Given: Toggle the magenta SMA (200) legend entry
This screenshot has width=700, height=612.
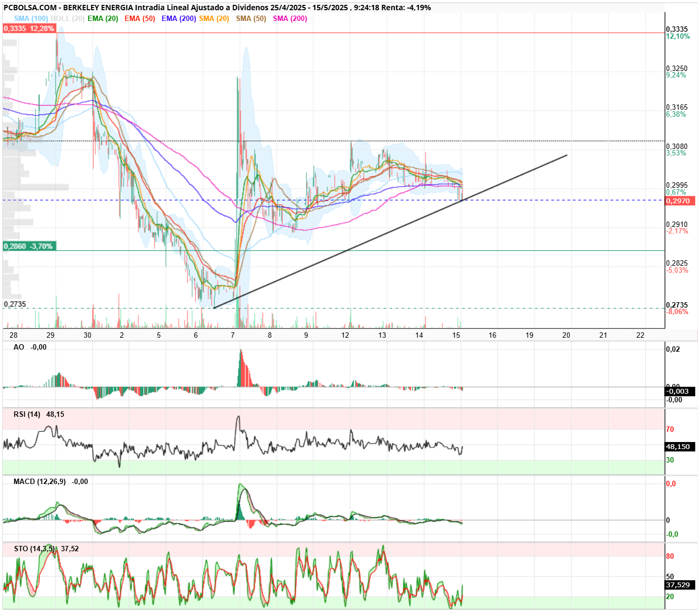Looking at the screenshot, I should [290, 18].
